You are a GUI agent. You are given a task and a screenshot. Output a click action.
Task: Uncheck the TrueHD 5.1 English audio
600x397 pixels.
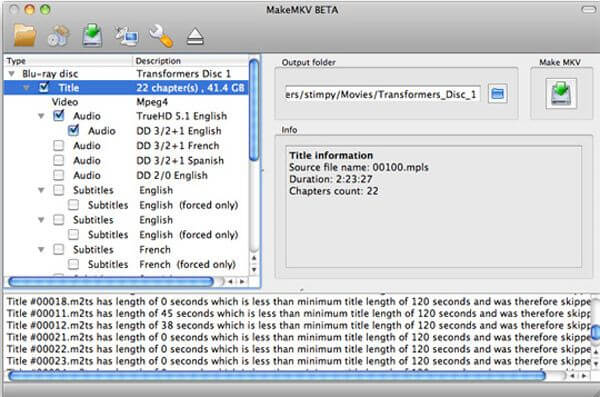click(59, 115)
